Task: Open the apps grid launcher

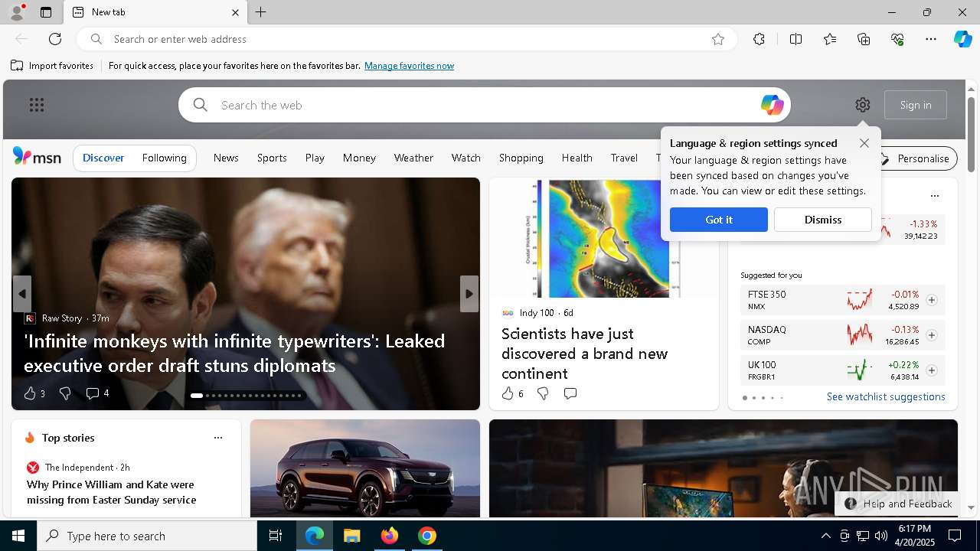Action: pos(37,105)
